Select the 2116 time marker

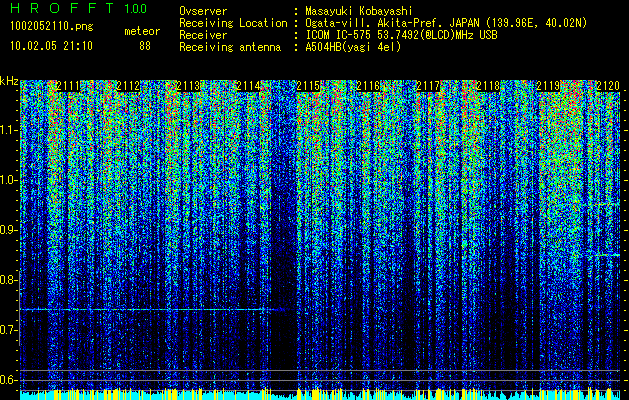368,86
